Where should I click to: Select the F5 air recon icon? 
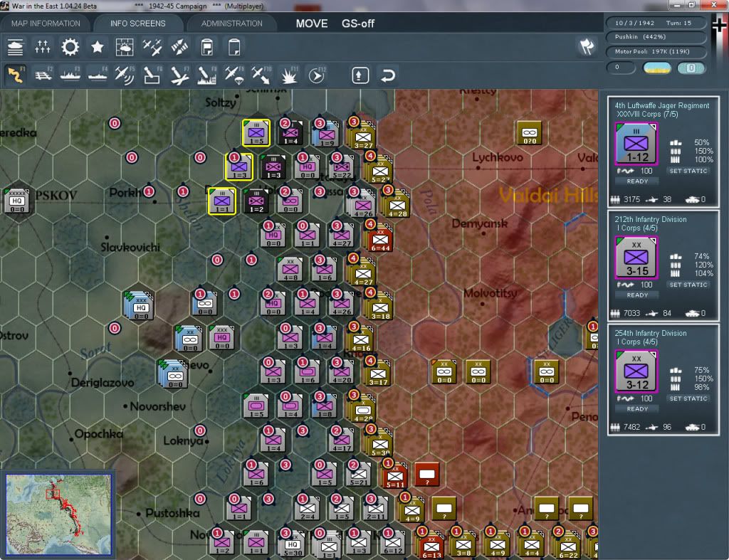click(125, 75)
